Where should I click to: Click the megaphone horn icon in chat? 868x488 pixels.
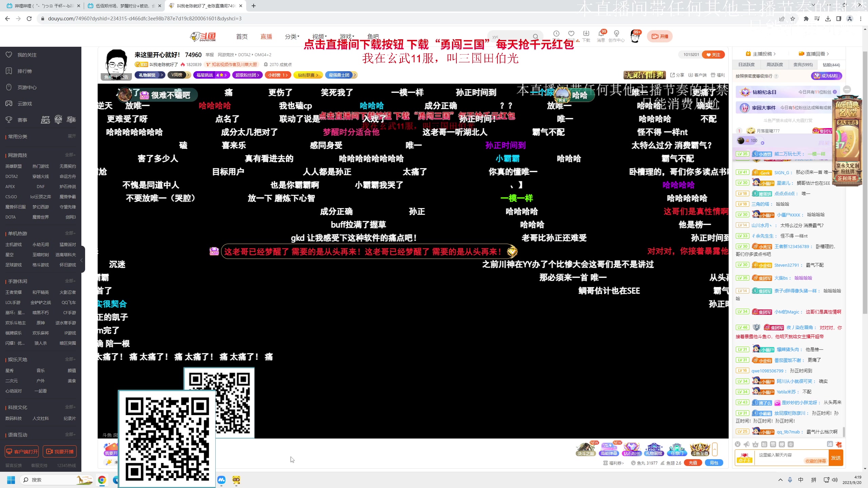pyautogui.click(x=746, y=444)
